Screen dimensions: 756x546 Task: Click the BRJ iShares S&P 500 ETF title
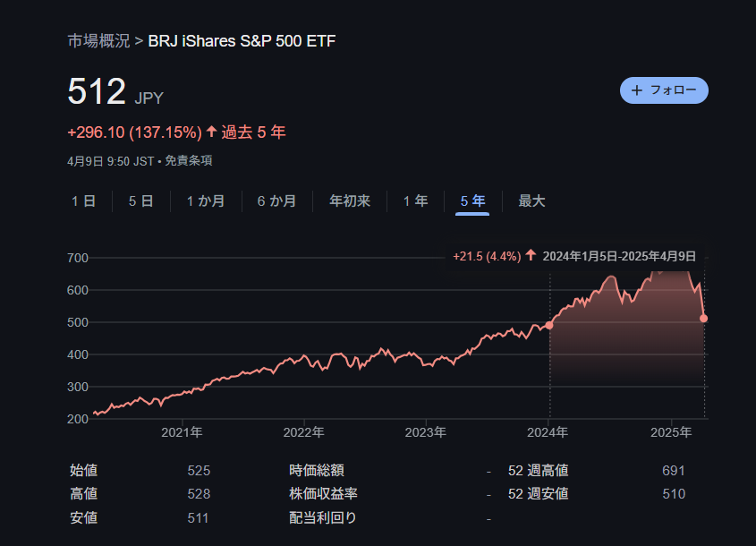tap(242, 41)
